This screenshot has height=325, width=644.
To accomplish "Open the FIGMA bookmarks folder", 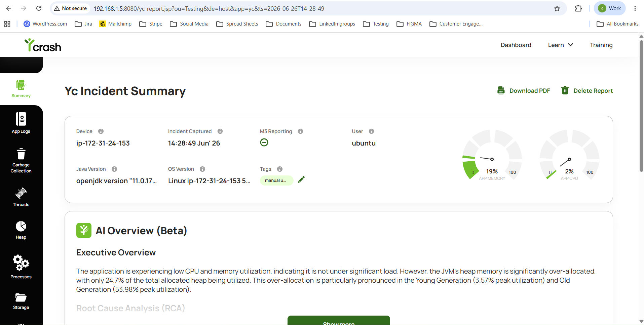I will pyautogui.click(x=409, y=24).
